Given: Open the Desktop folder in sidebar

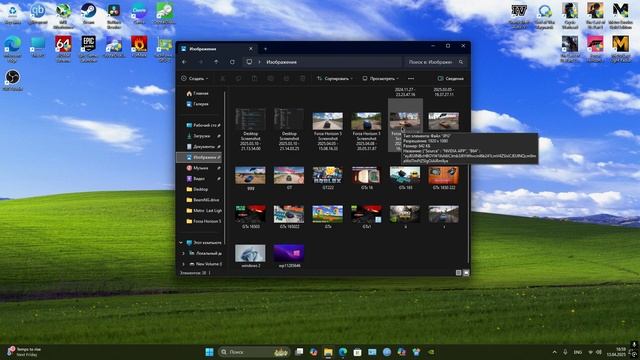Looking at the screenshot, I should 198,189.
